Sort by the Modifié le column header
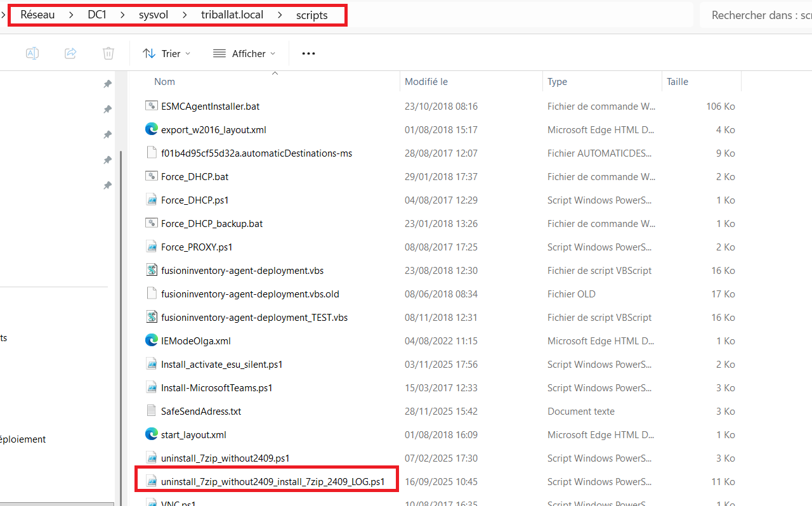 click(426, 82)
